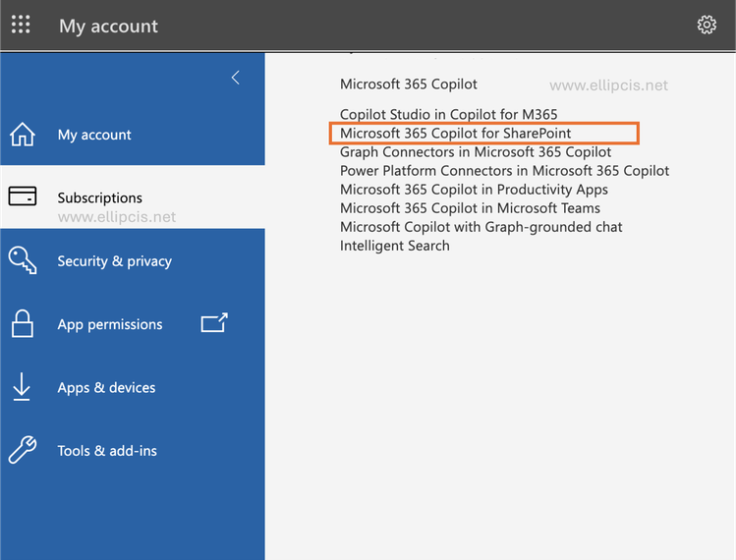Click the Security & privacy key icon
Viewport: 736px width, 560px height.
point(22,260)
